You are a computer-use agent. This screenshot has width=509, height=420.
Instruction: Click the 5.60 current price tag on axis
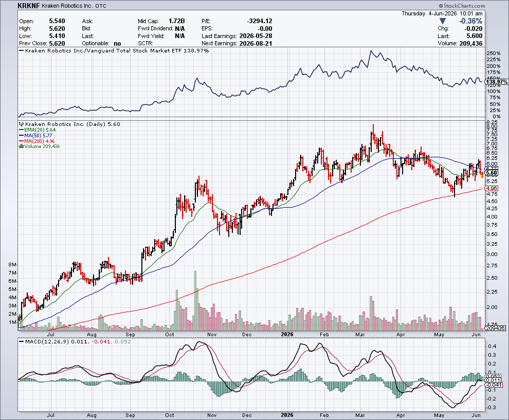(x=492, y=173)
